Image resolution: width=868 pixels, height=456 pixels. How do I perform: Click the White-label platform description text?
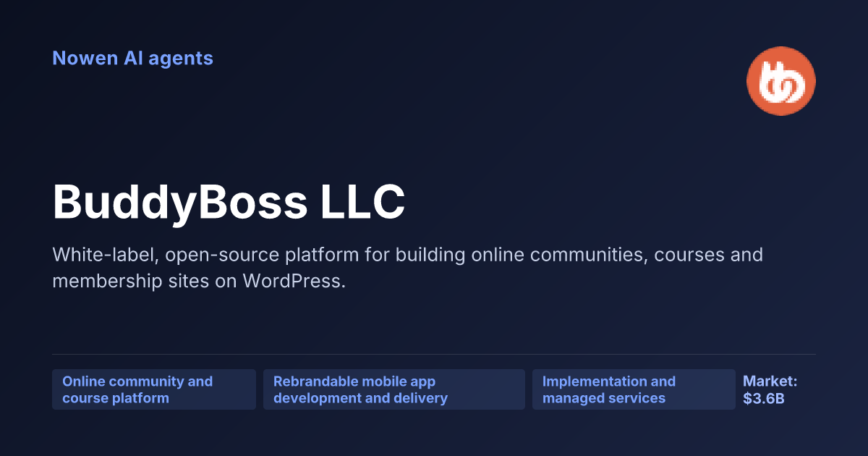407,268
